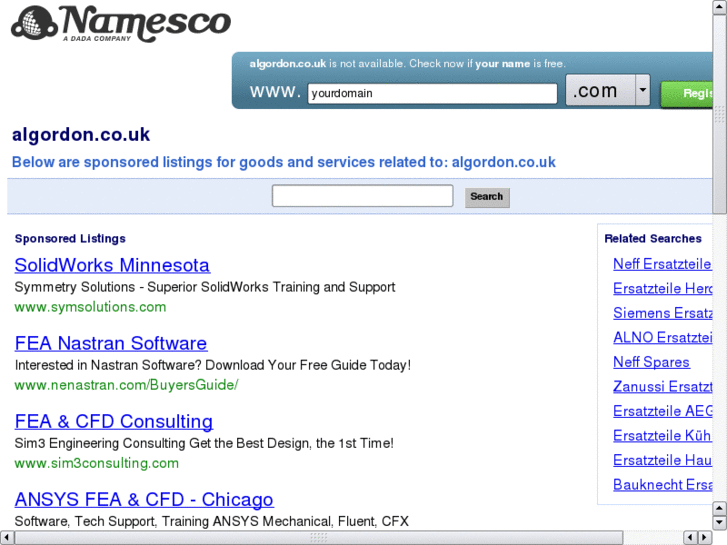Click the horizontal scrollbar thumb
The width and height of the screenshot is (727, 545).
point(319,538)
